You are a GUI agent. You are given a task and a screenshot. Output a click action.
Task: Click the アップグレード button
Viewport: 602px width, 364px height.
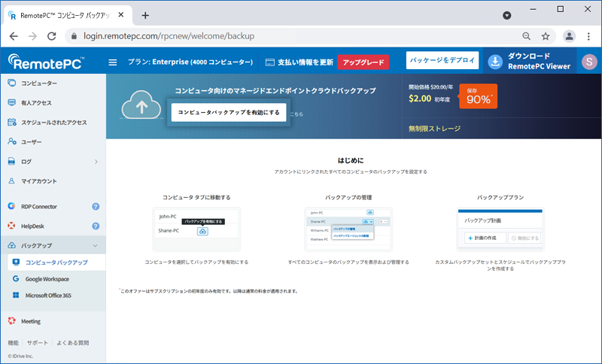pos(363,62)
